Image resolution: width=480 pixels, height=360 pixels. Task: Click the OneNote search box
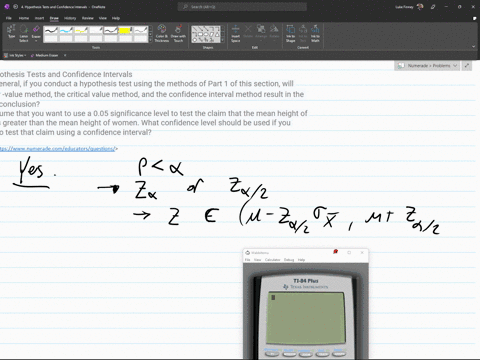click(242, 7)
